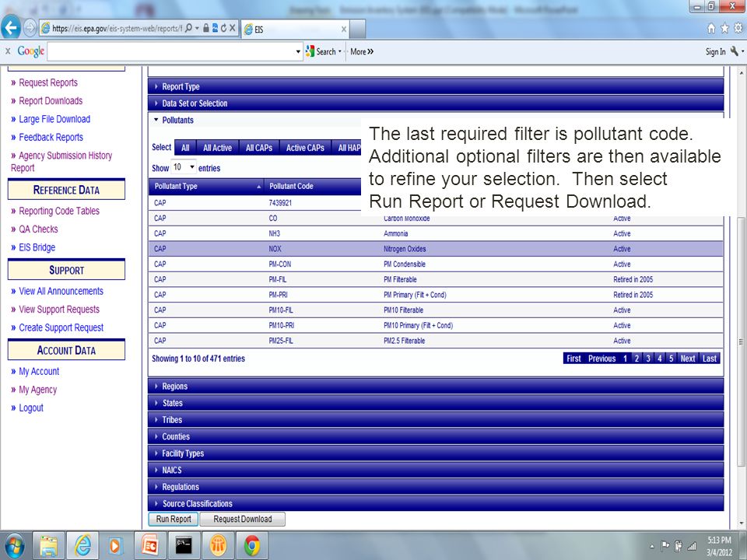Click the network signal tray icon

click(691, 546)
